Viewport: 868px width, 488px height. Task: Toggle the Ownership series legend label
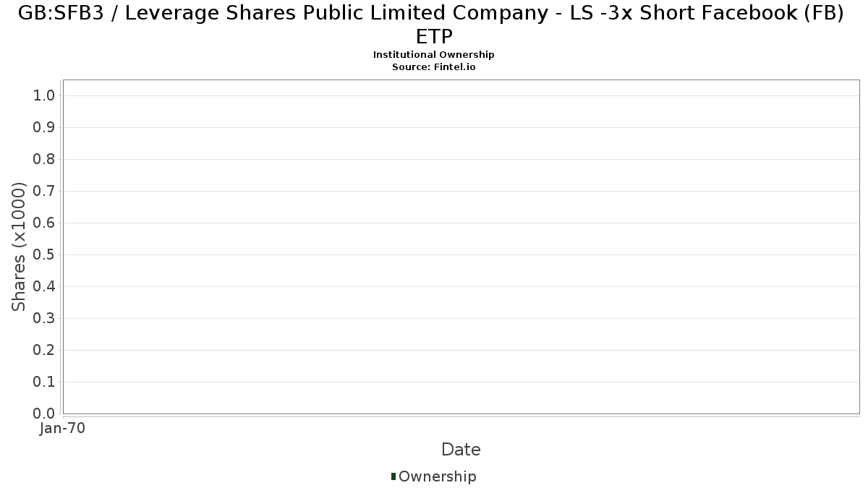[x=437, y=476]
